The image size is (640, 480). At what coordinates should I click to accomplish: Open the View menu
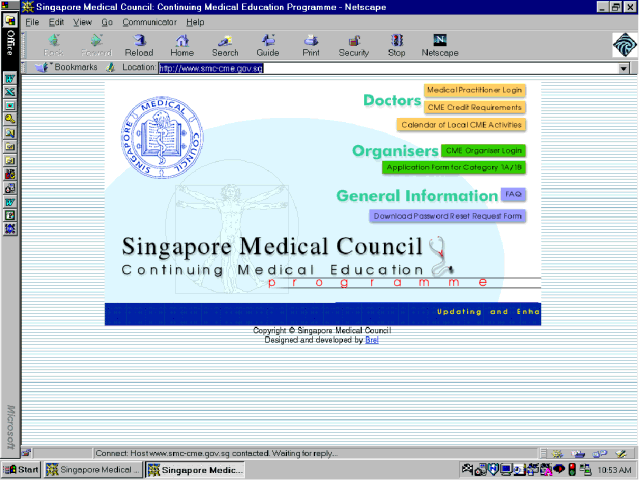(82, 22)
